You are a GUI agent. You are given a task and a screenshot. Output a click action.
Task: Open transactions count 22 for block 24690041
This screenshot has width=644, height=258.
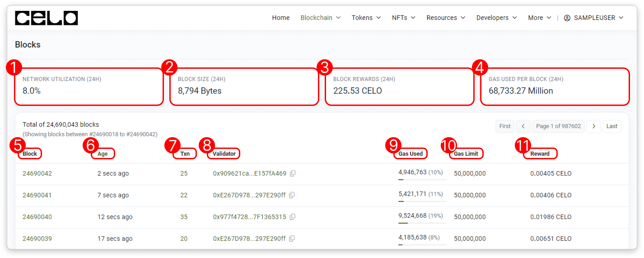(184, 195)
